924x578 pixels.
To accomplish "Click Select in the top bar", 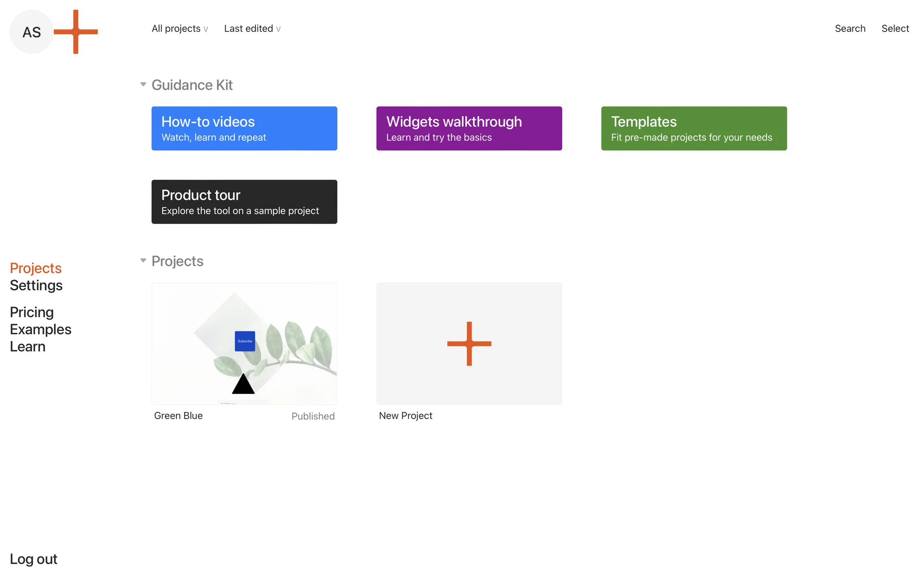I will (895, 28).
